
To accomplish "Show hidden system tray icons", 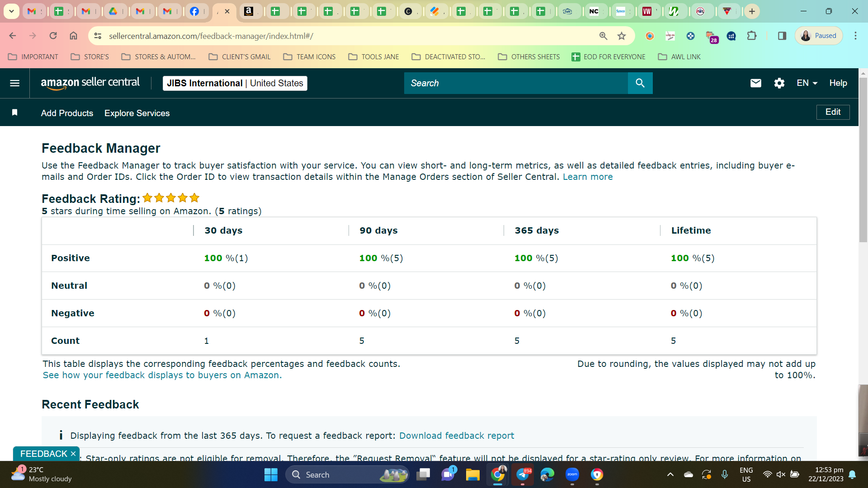I will tap(670, 474).
